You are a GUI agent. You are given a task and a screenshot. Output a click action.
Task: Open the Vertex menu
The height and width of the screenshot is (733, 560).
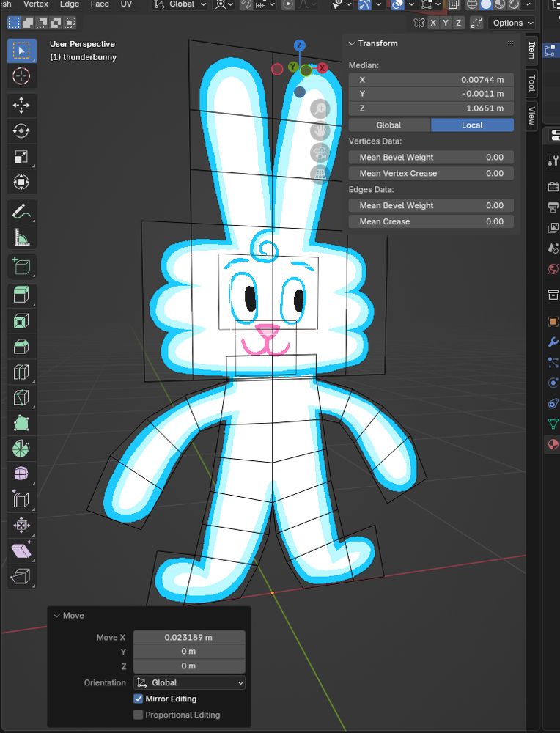[x=35, y=4]
